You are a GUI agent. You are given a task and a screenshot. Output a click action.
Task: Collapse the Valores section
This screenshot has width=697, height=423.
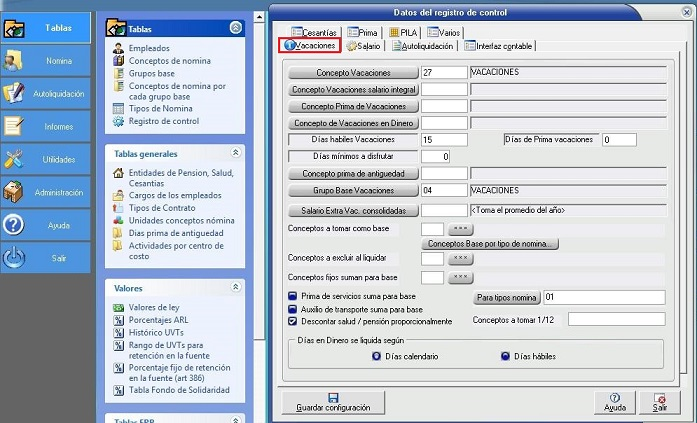pos(235,287)
